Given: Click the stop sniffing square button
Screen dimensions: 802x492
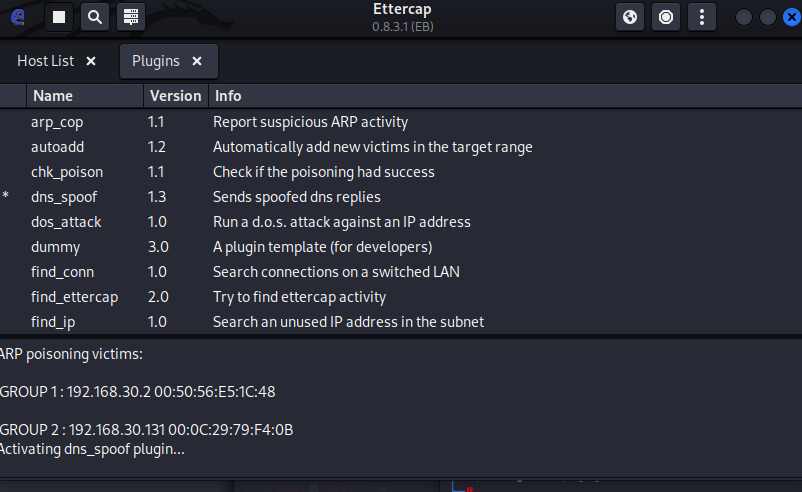Looking at the screenshot, I should 59,17.
